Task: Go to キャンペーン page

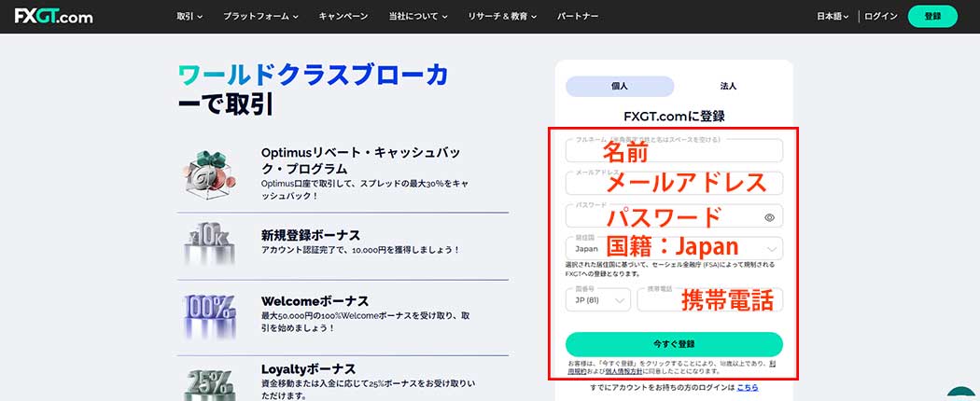Action: coord(343,17)
